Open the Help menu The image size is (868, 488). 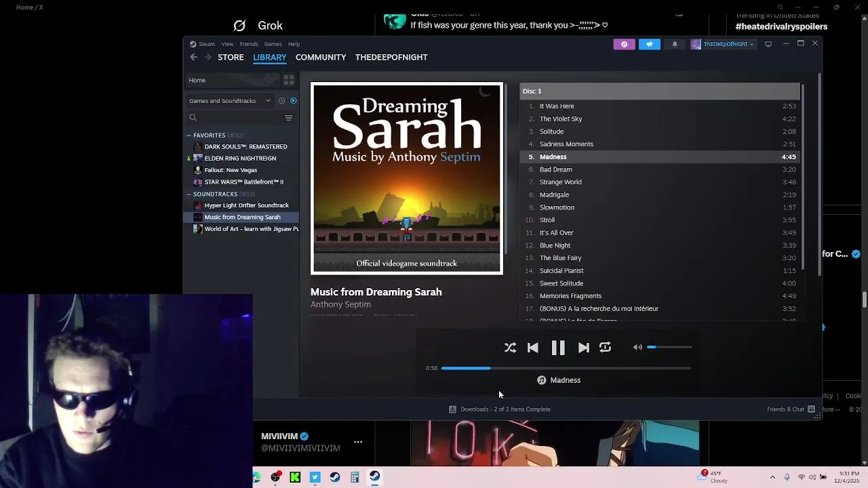pos(294,44)
